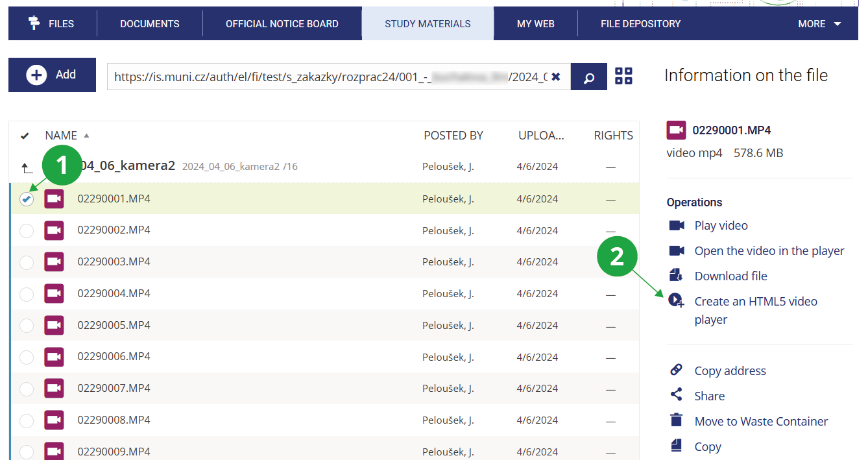Image resolution: width=868 pixels, height=460 pixels.
Task: Click the video icon of 02290003.MP4
Action: [x=54, y=262]
